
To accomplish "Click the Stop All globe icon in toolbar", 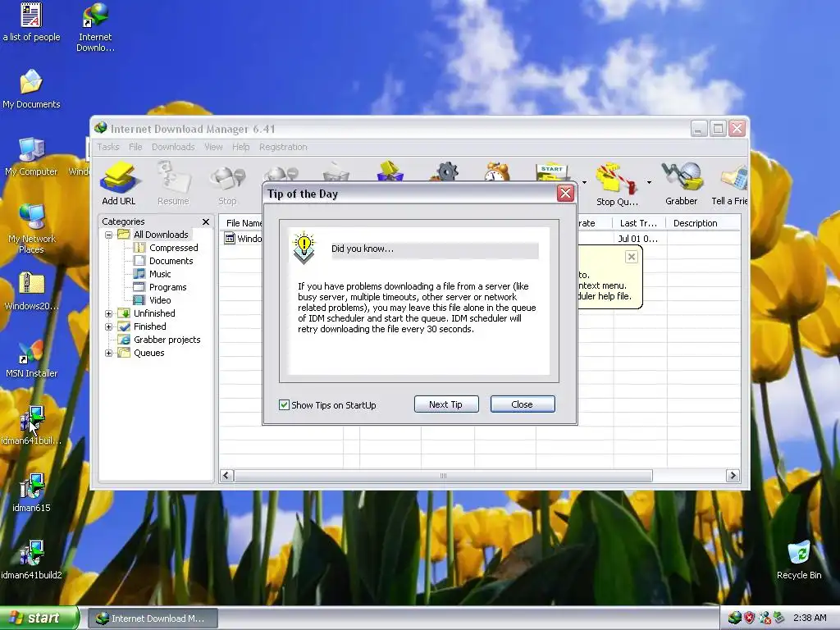I will [x=281, y=173].
